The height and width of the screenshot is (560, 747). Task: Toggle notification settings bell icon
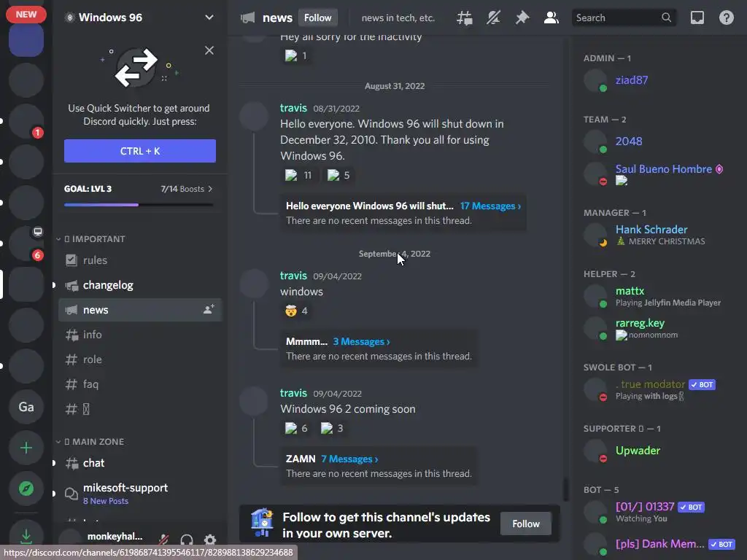click(493, 18)
